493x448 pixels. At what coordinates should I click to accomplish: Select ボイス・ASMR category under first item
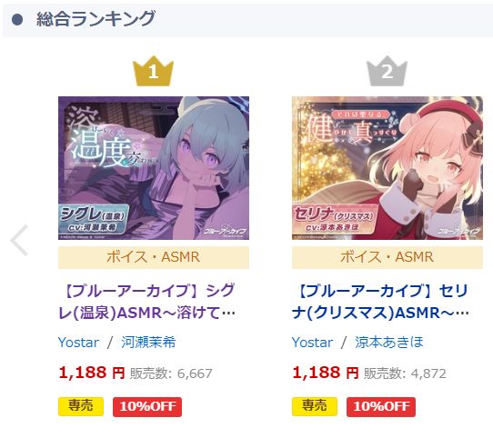[x=154, y=257]
